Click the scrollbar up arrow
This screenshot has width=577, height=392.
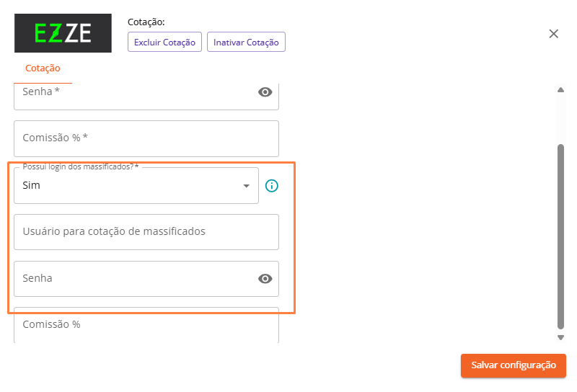tap(560, 90)
